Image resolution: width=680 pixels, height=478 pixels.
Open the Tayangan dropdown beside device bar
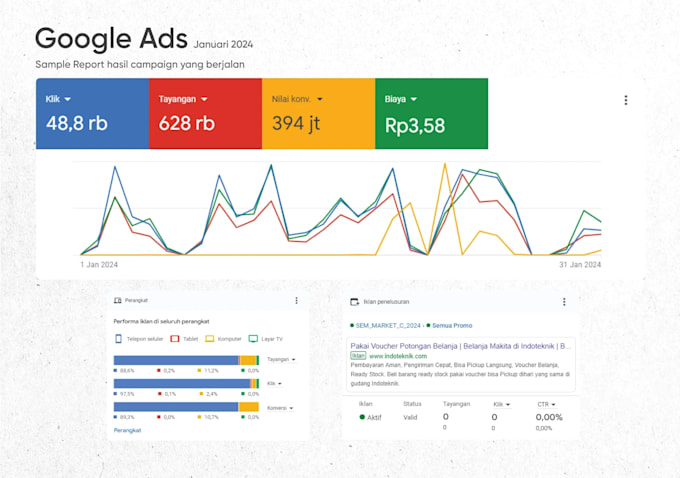tap(281, 360)
